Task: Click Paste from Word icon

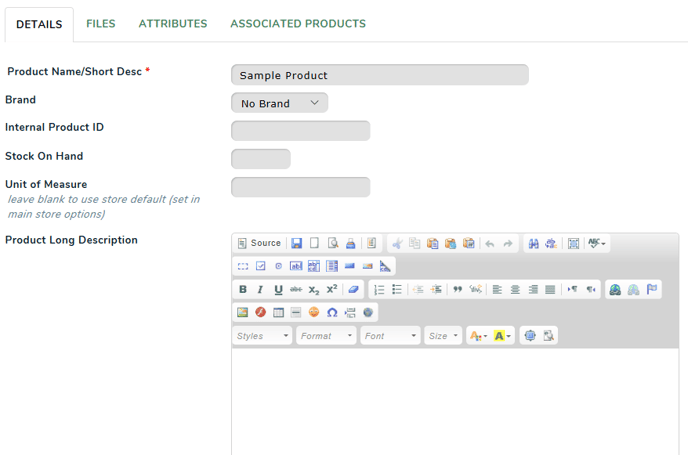Action: pyautogui.click(x=469, y=243)
